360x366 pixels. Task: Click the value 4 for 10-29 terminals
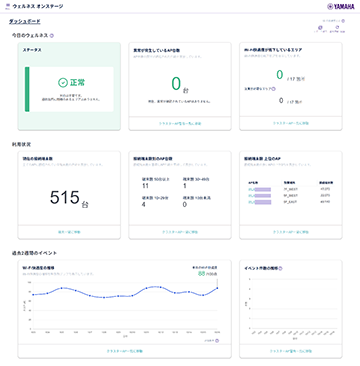click(x=143, y=204)
